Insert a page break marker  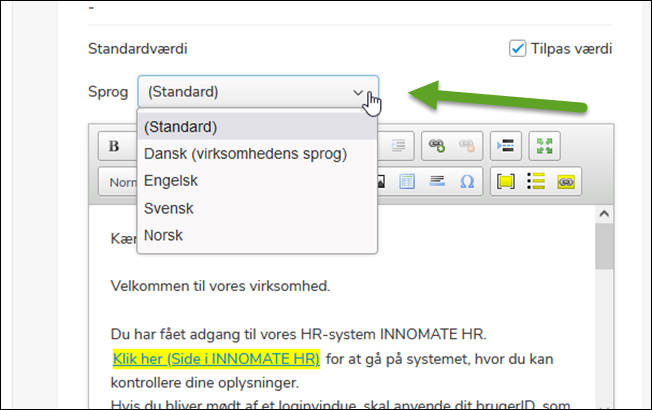[x=506, y=146]
